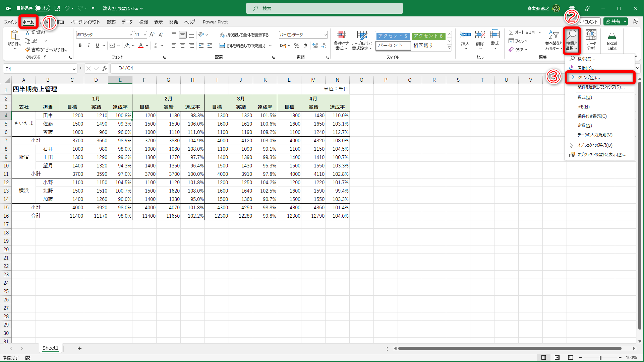644x362 pixels.
Task: Toggle Bold formatting
Action: tap(80, 46)
